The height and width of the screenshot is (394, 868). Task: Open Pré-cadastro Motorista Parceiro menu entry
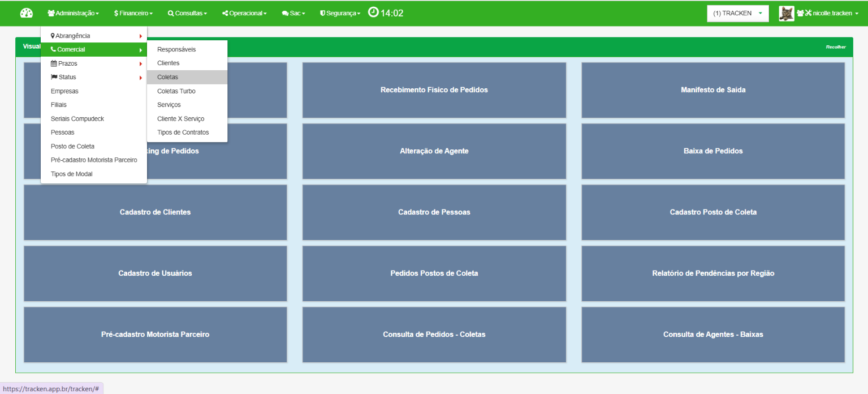click(94, 160)
